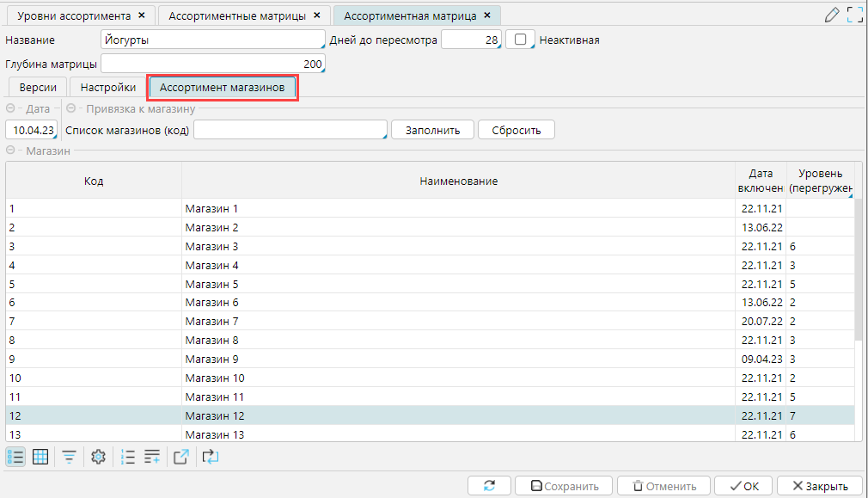
Task: Click the export/open external icon
Action: pyautogui.click(x=181, y=457)
